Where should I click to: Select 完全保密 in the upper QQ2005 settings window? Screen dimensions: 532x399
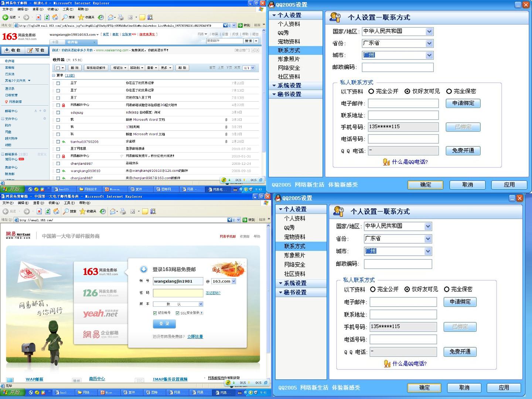[449, 91]
